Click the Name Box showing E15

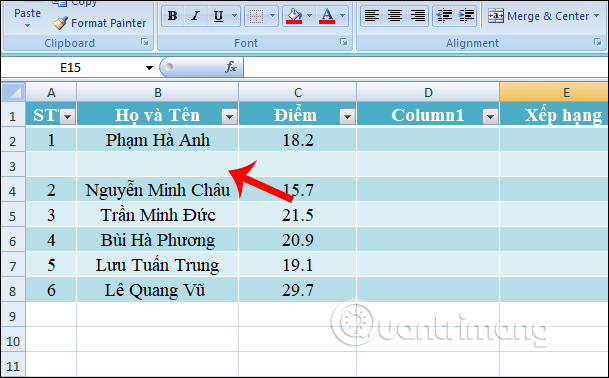click(72, 68)
